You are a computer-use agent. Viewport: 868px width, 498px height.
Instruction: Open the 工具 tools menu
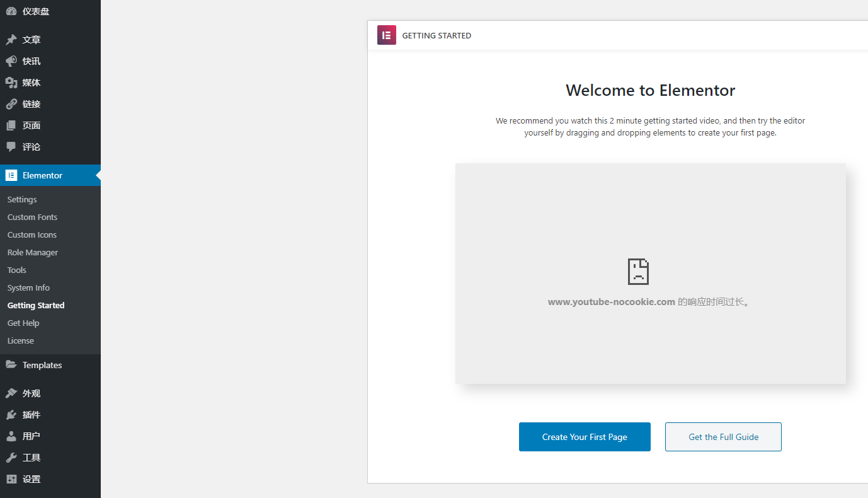point(50,458)
